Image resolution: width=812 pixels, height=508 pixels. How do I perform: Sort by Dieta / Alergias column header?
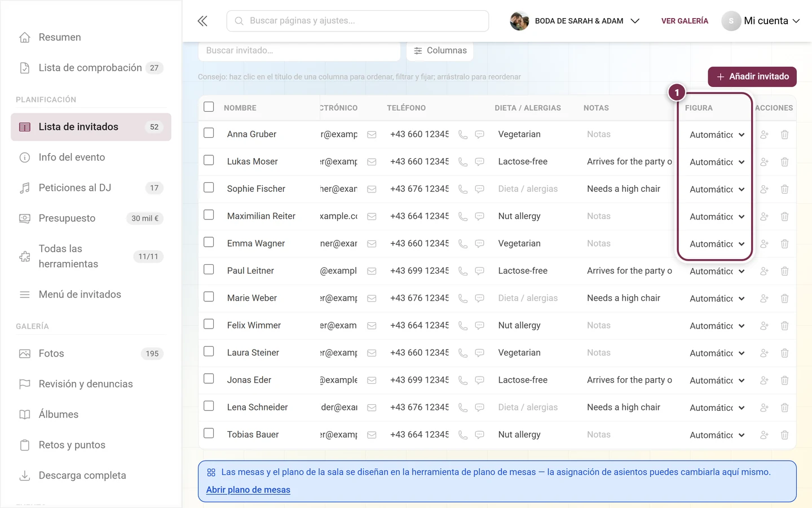tap(528, 108)
